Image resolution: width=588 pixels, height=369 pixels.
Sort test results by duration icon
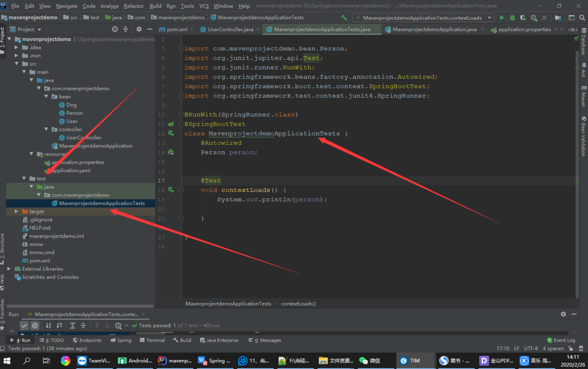[59, 325]
